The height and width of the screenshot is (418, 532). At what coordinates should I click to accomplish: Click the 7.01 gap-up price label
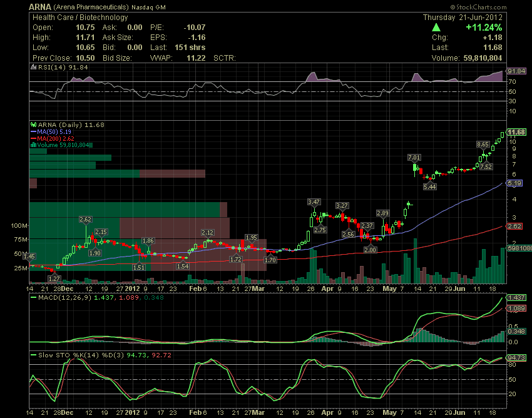[414, 158]
